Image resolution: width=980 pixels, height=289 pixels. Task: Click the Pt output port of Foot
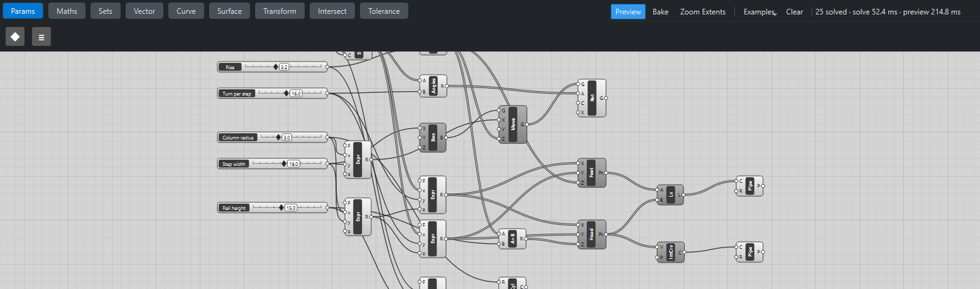[606, 173]
